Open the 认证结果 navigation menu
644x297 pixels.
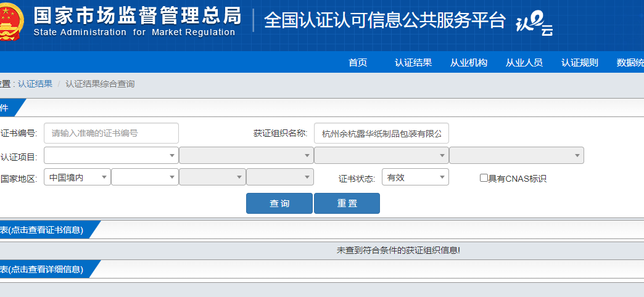tap(413, 62)
